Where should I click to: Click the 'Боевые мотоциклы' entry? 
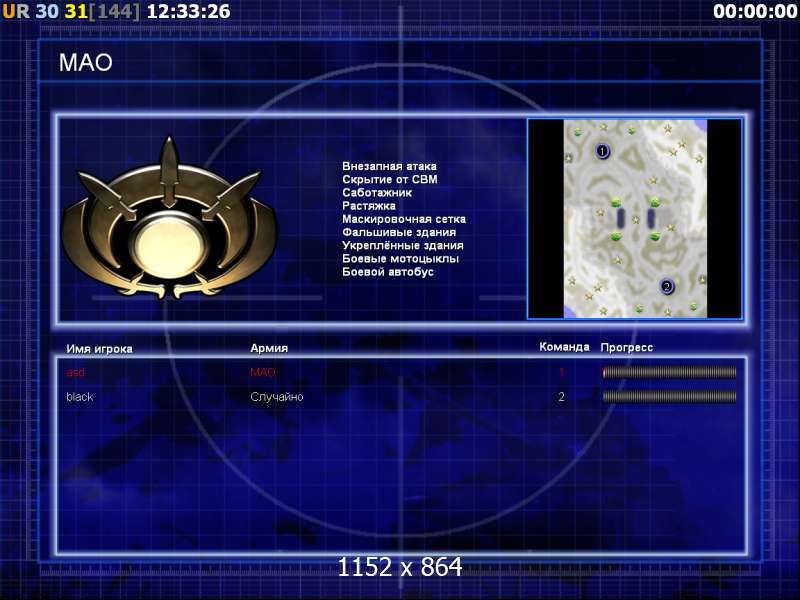(x=401, y=259)
